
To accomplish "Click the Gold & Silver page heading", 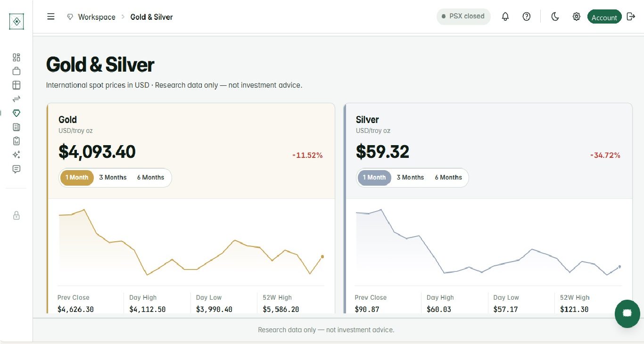I will coord(100,65).
